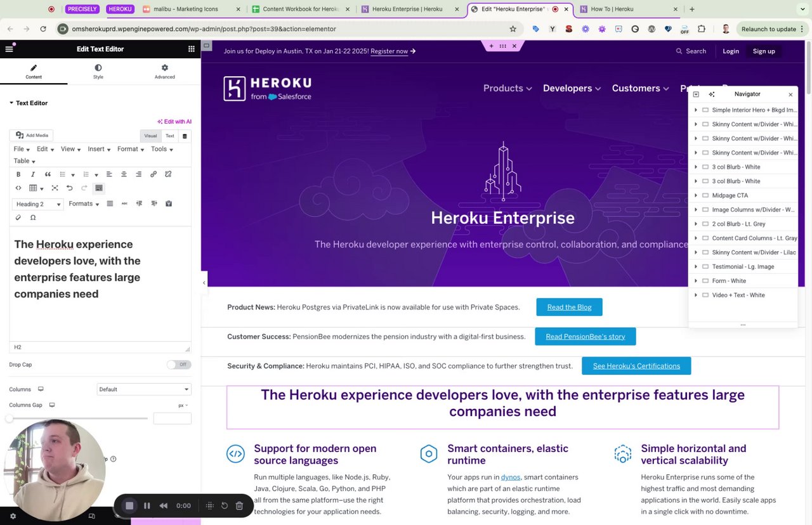Click the dynamic tags database icon
This screenshot has height=525, width=812.
point(185,136)
